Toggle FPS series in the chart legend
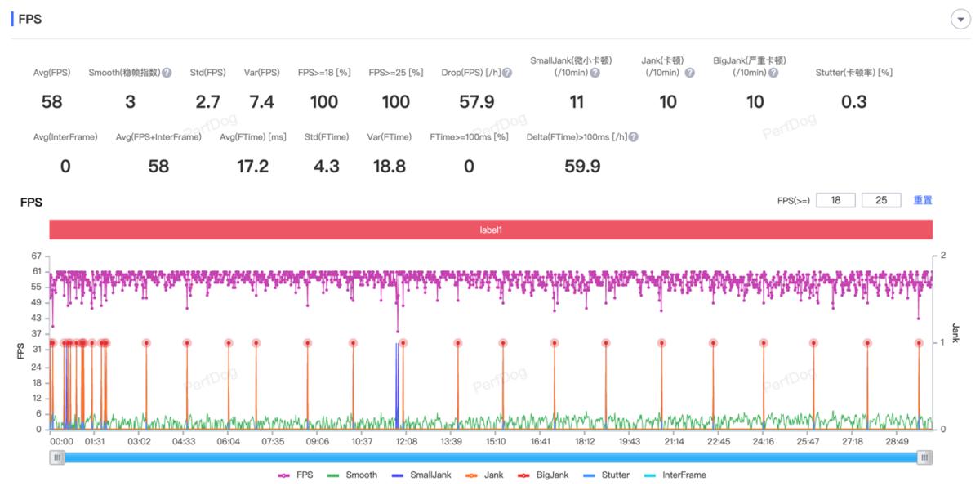The width and height of the screenshot is (980, 486). pos(296,475)
